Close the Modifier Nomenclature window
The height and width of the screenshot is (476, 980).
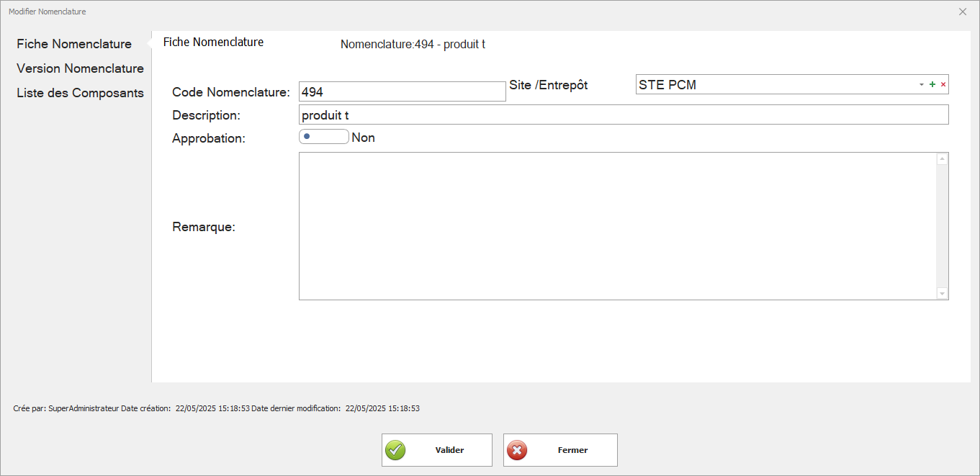(x=963, y=12)
